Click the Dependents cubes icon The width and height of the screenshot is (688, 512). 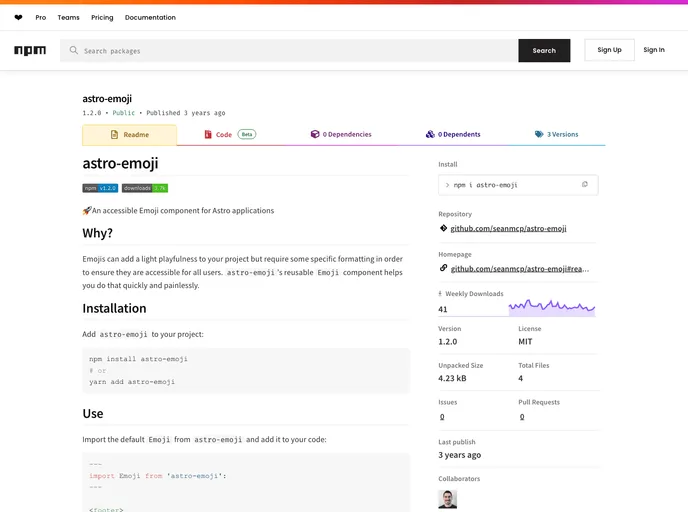pos(430,134)
